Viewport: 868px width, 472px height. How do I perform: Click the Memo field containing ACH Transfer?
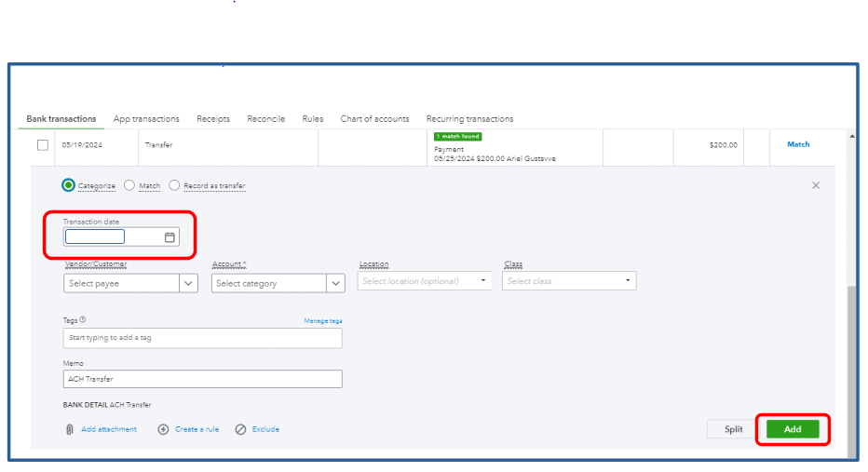click(203, 379)
